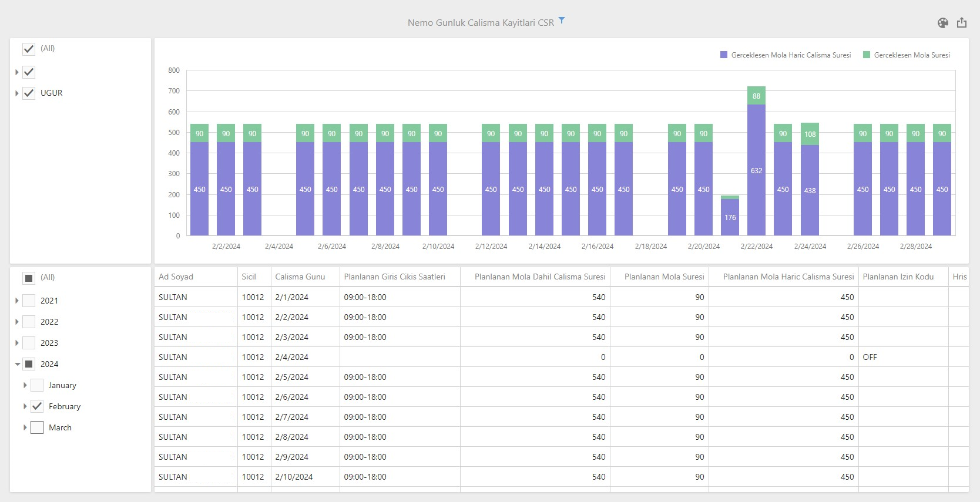Sort by Planlanan Mola Dahil Calisma Suresi
Screen dimensions: 980x502
tap(535, 277)
